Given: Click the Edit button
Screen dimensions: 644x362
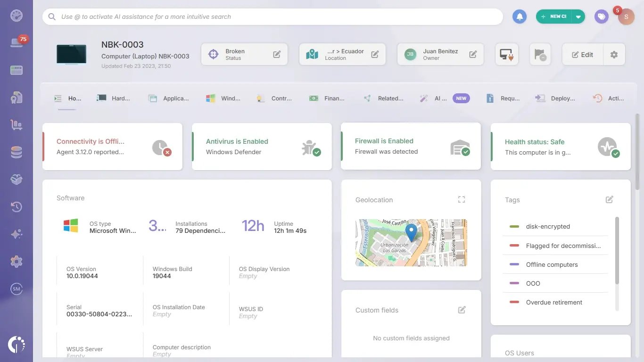Looking at the screenshot, I should pos(583,55).
